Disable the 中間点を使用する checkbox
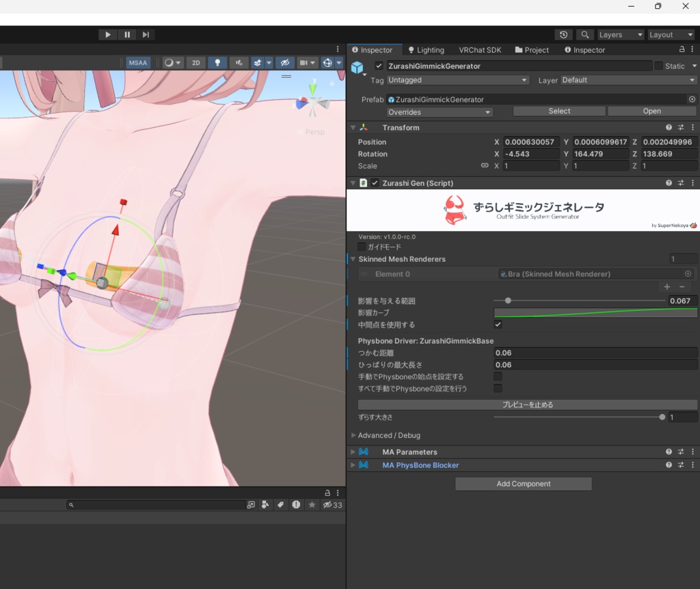 click(x=498, y=325)
